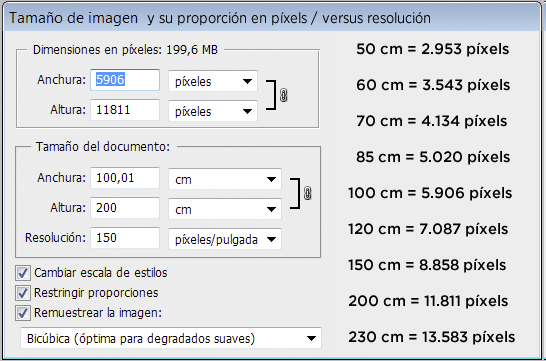Image resolution: width=546 pixels, height=361 pixels.
Task: Disable Remuestrear la imagen checkbox
Action: click(x=23, y=313)
